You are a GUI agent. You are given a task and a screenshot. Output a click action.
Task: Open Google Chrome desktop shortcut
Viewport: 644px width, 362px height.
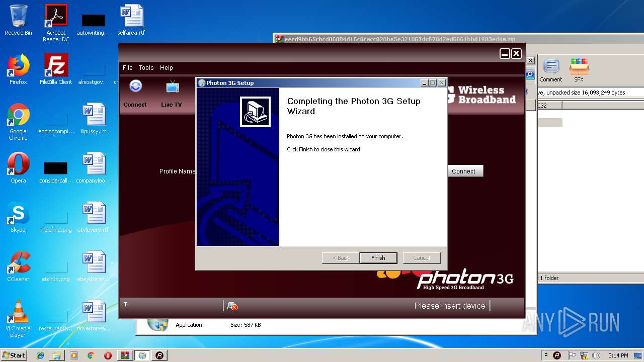(x=18, y=122)
